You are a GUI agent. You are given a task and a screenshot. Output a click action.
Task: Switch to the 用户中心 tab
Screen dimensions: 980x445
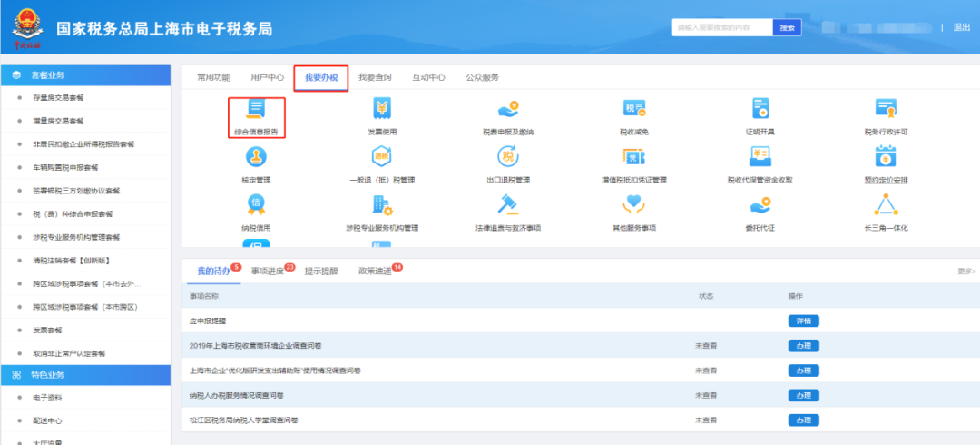tap(268, 77)
